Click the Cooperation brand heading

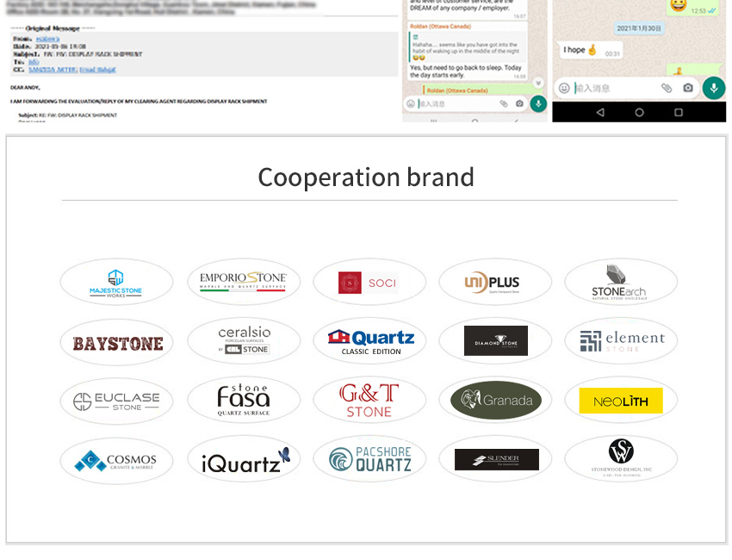(366, 177)
